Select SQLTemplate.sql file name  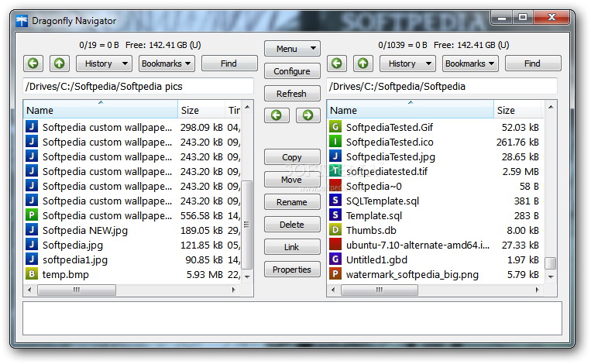(382, 201)
